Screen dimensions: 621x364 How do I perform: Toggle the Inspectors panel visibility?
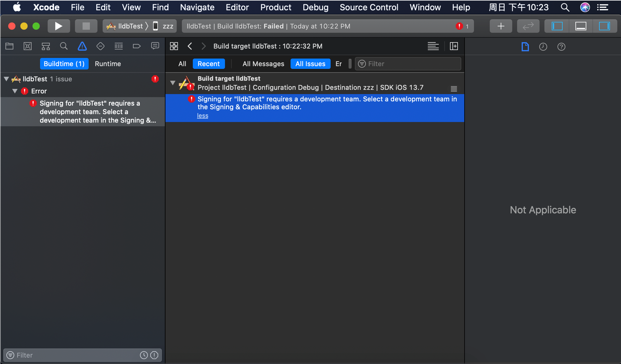pyautogui.click(x=604, y=26)
